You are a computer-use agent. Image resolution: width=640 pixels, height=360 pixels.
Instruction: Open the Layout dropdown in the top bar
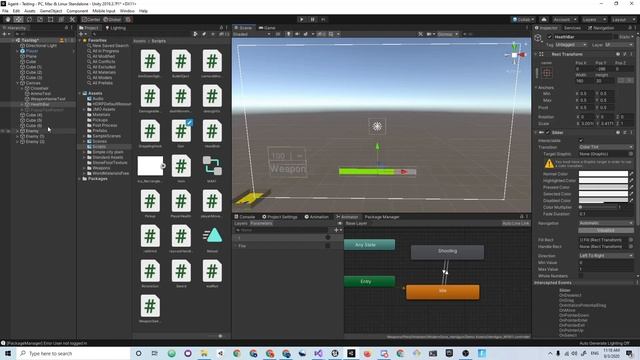[623, 19]
